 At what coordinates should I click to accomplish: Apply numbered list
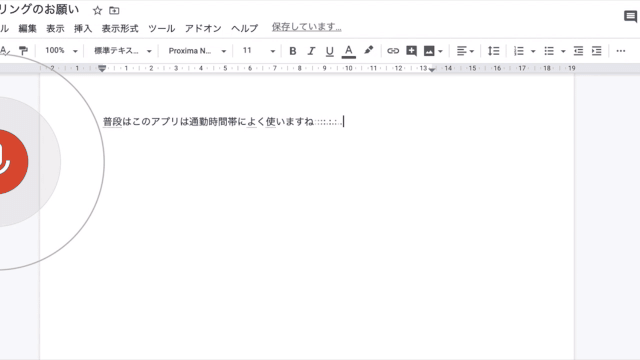(518, 51)
